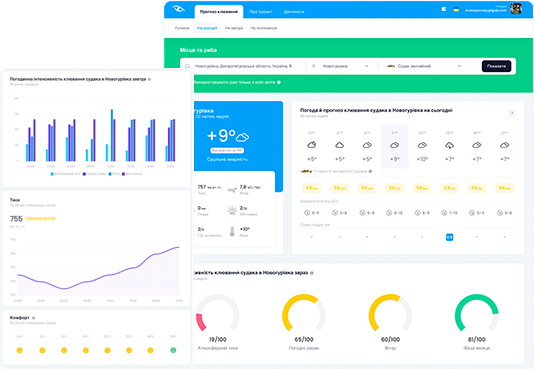Go to next forecast with arrow button

point(512,113)
